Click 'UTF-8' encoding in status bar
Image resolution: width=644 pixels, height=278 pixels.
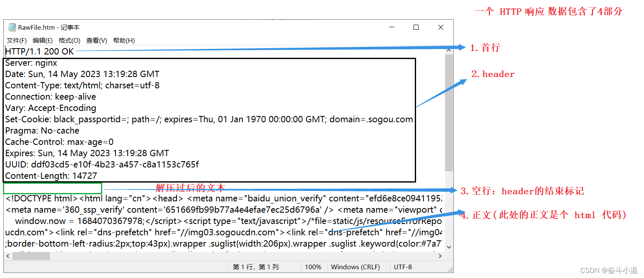pyautogui.click(x=403, y=267)
